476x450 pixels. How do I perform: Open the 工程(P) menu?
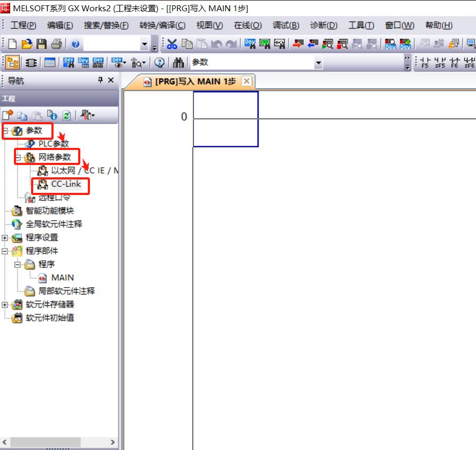click(x=24, y=25)
